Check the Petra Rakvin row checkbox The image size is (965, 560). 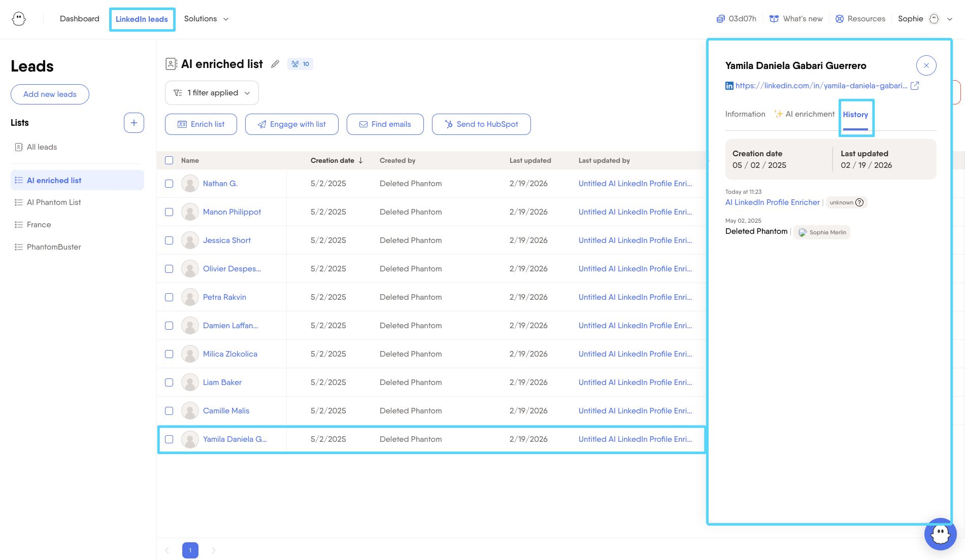[x=169, y=297]
